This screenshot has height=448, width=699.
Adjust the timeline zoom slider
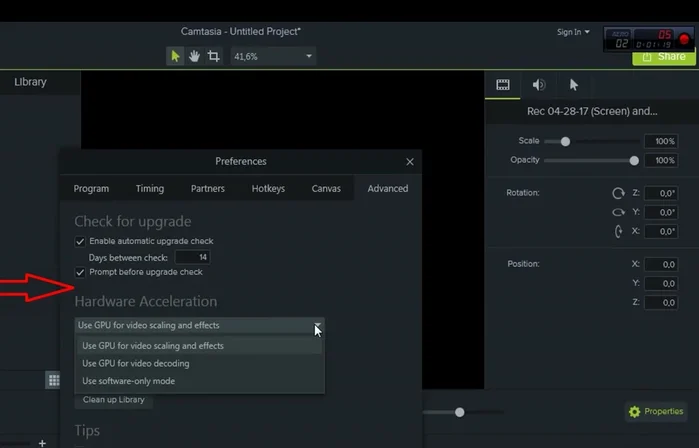click(460, 412)
